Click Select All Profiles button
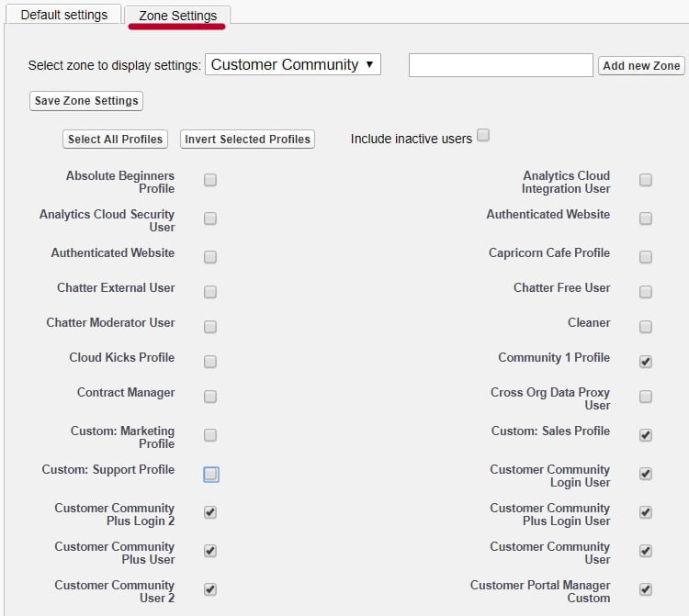Viewport: 689px width, 616px height. (x=115, y=140)
